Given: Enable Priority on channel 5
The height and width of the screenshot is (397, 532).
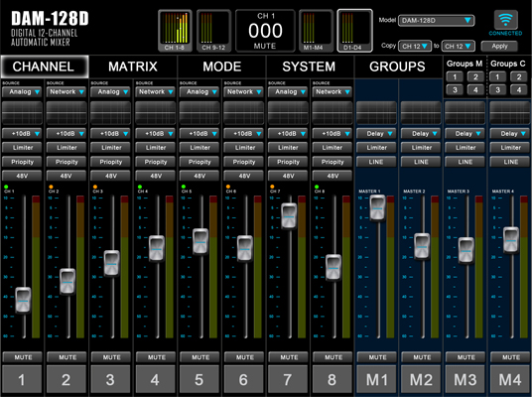Looking at the screenshot, I should pyautogui.click(x=199, y=162).
